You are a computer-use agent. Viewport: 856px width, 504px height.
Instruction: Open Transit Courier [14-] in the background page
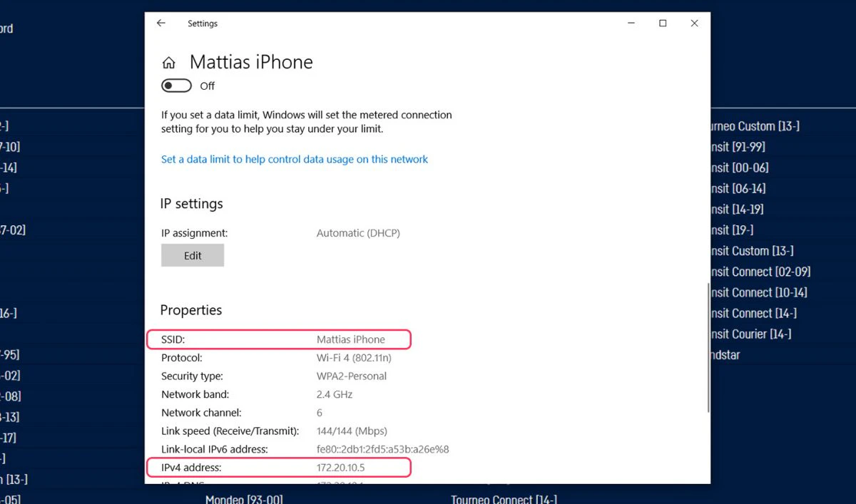point(751,334)
